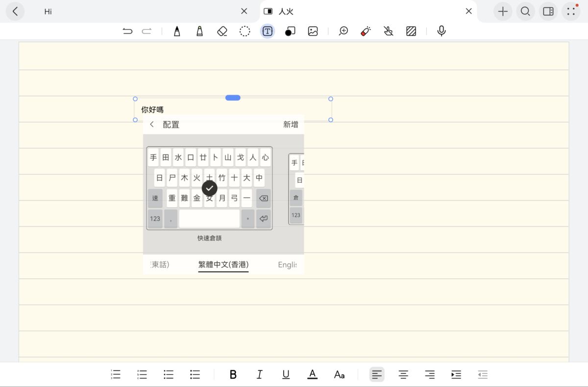Open the paper template pattern tool

tap(411, 30)
